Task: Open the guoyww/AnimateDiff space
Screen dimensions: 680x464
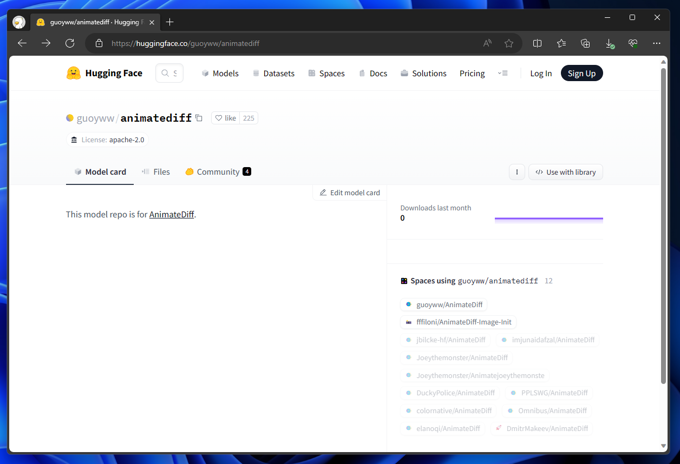Action: pos(444,304)
